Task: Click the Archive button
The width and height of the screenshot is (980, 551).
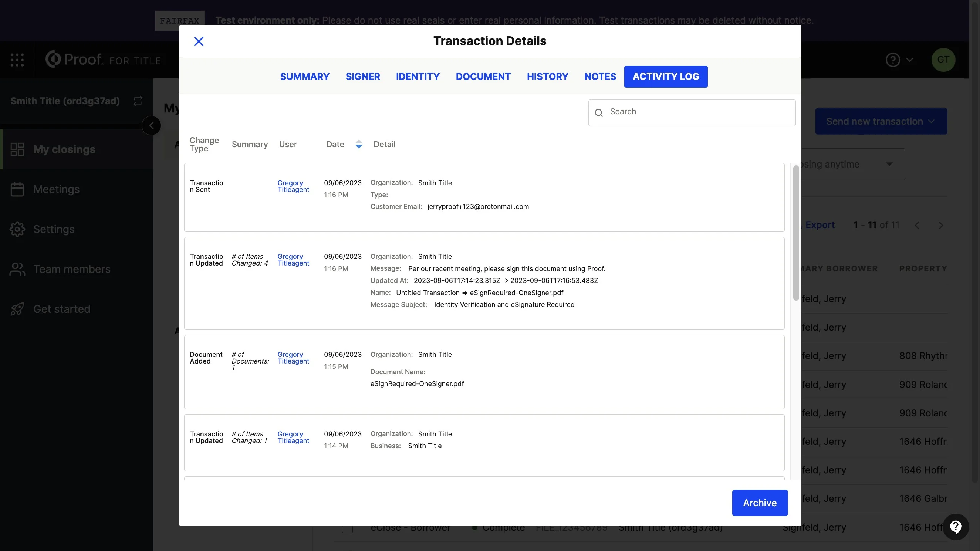Action: (760, 503)
